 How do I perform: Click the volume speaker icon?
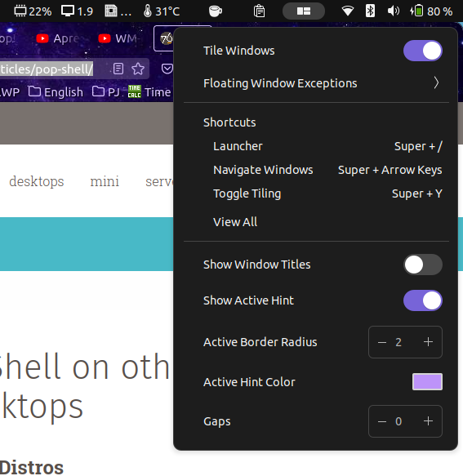(394, 11)
